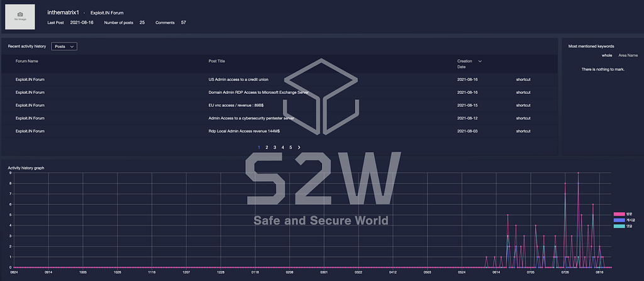Click 'Domain Admin RDP Access to Microsoft Exchange Server'
644x281 pixels.
coord(258,92)
